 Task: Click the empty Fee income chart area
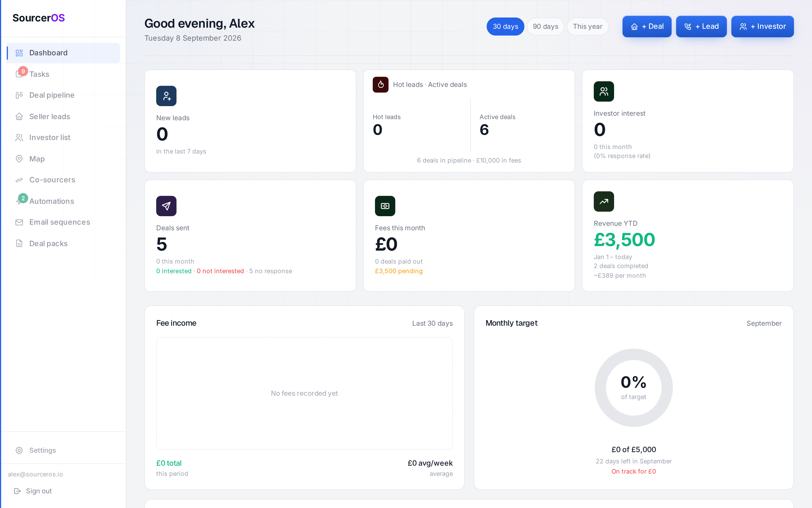[x=304, y=393]
